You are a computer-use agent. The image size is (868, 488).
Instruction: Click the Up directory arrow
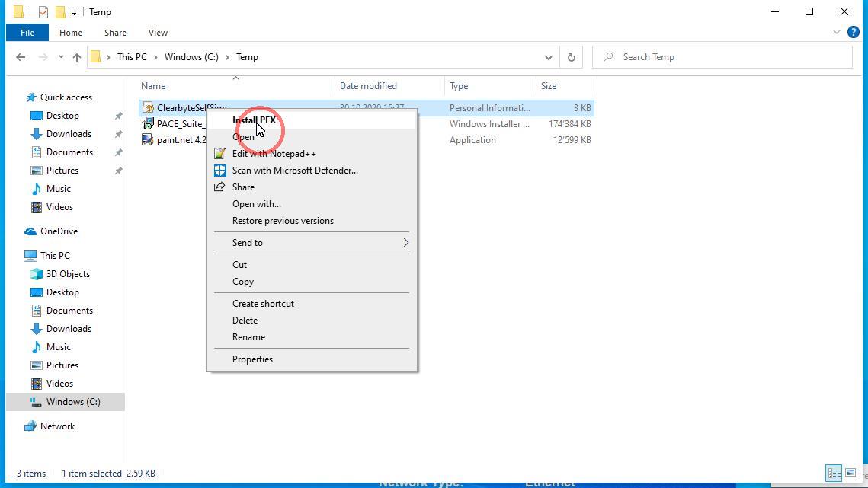point(76,57)
